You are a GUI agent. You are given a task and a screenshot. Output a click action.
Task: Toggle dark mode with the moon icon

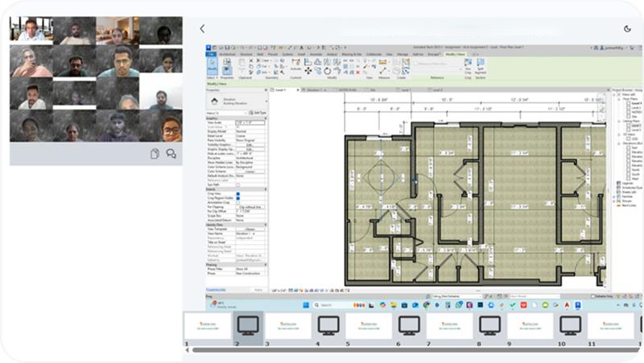(x=627, y=29)
